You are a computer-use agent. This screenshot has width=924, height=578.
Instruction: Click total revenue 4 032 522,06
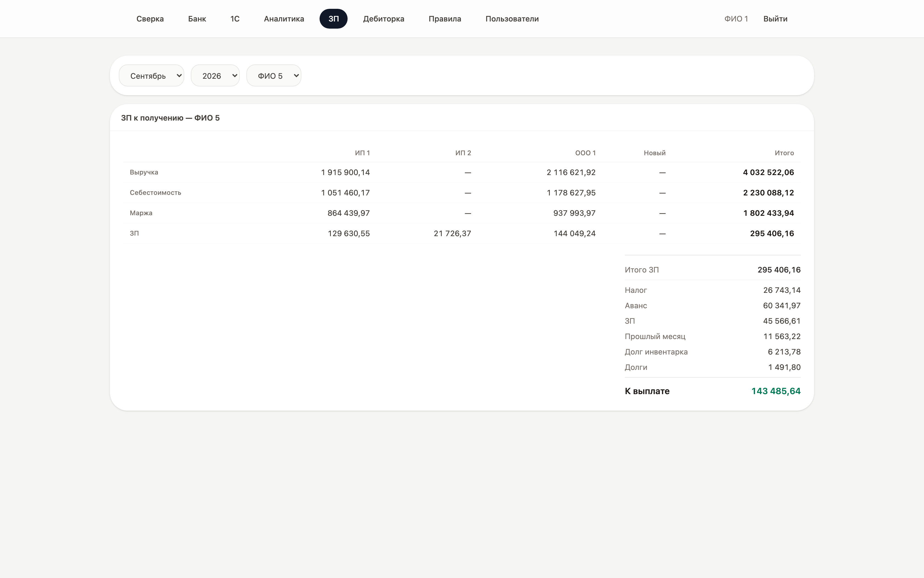tap(769, 172)
